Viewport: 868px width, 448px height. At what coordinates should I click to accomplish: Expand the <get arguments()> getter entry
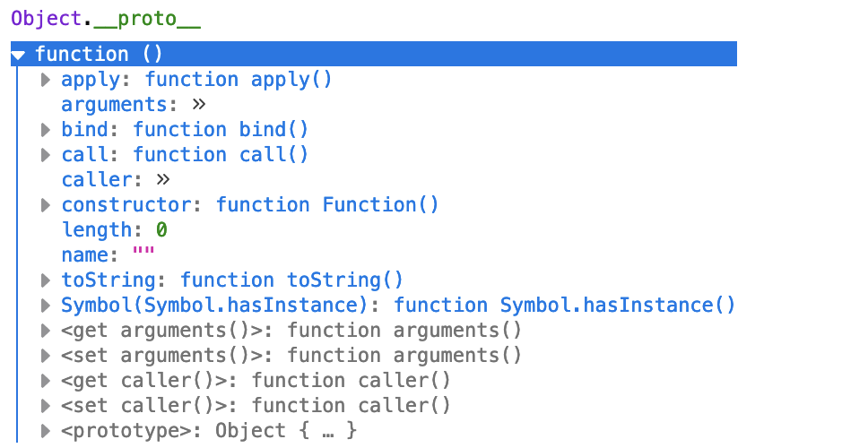pyautogui.click(x=46, y=331)
